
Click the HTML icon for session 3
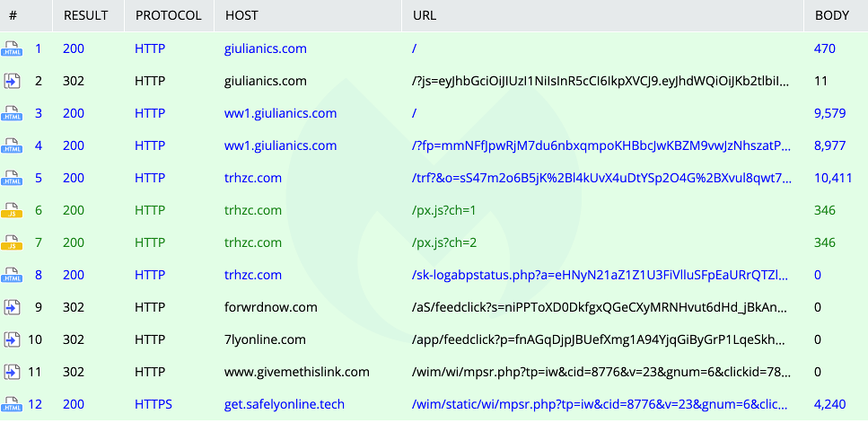pos(13,114)
